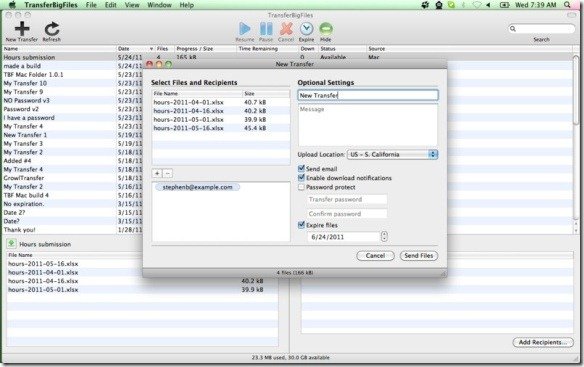Select hours-2011-04-16.xlsx in the dialog
The image size is (584, 367).
(221, 111)
